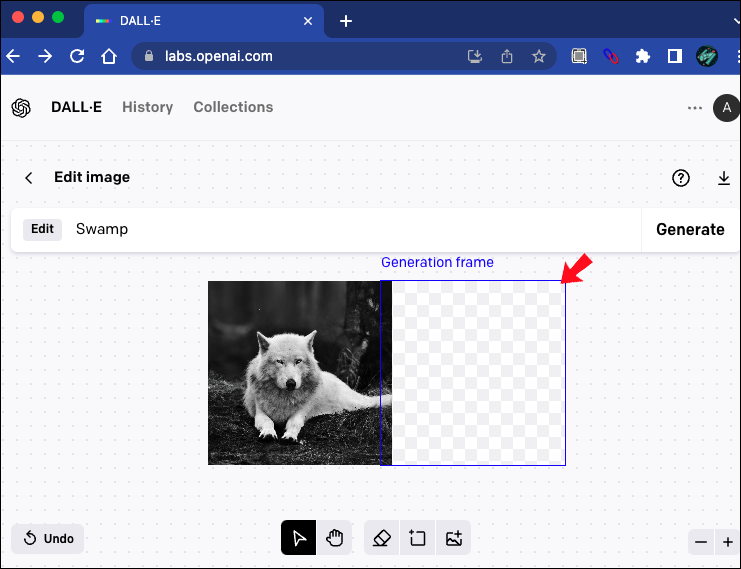Bookmark the page with star icon
This screenshot has height=569, width=741.
coord(539,57)
